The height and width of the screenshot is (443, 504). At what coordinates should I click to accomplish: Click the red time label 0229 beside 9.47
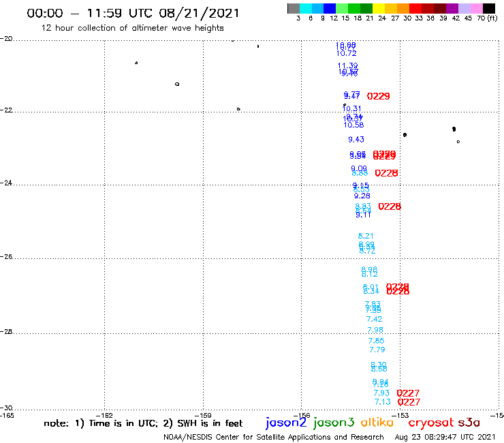pos(378,96)
